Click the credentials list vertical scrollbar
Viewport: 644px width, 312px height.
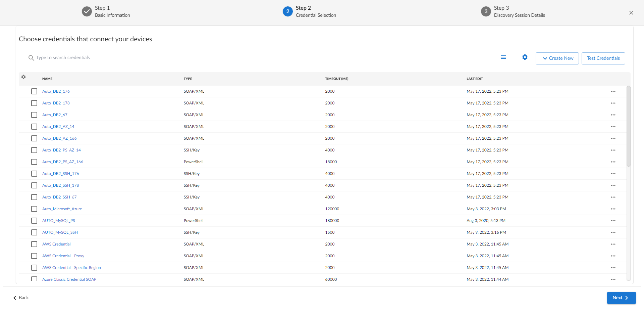coord(628,126)
